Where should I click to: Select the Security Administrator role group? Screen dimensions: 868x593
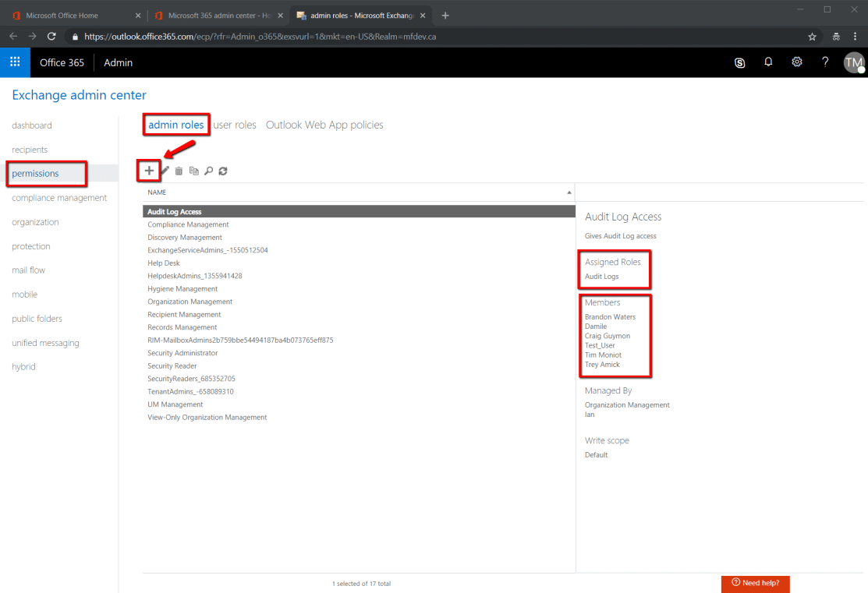coord(359,353)
